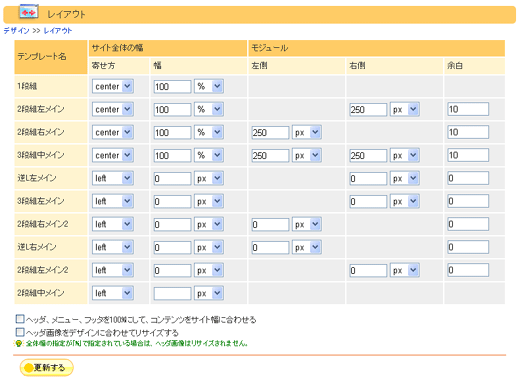
Task: Open left module unit dropdown for 2段組右メイン
Action: coord(307,132)
